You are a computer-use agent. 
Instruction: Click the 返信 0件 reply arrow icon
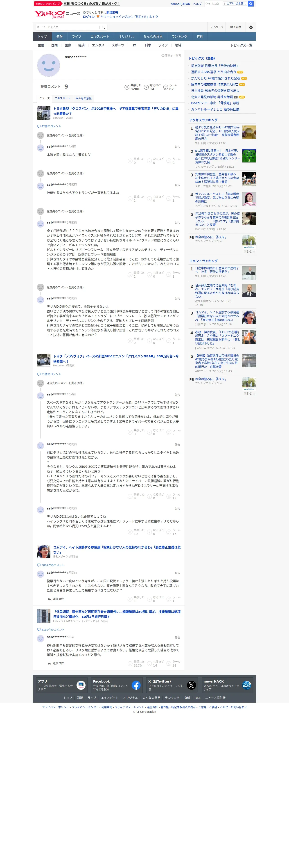click(x=49, y=599)
